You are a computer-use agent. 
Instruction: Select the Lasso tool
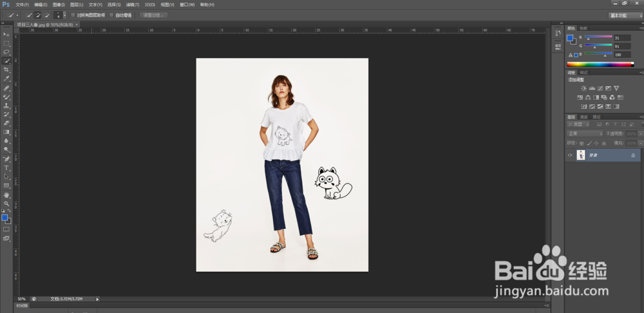click(x=6, y=52)
